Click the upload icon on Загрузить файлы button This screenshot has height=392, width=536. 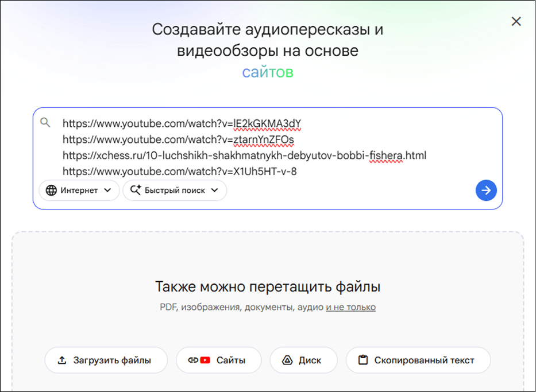coord(61,360)
